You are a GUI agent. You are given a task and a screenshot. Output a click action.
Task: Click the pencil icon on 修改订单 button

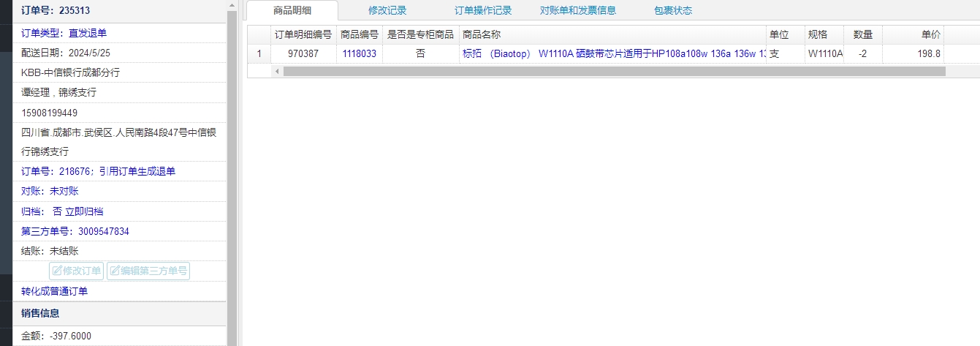pos(57,271)
